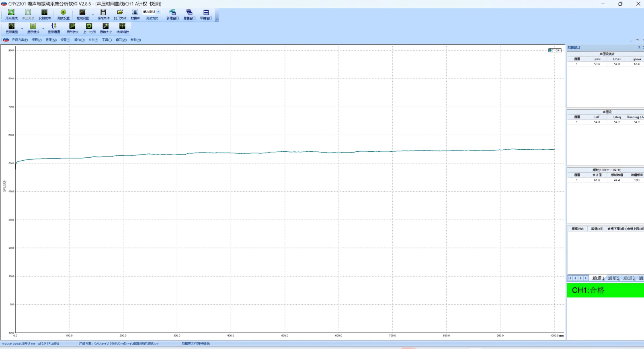Click the 01 CH1 legend color swatch

[550, 50]
